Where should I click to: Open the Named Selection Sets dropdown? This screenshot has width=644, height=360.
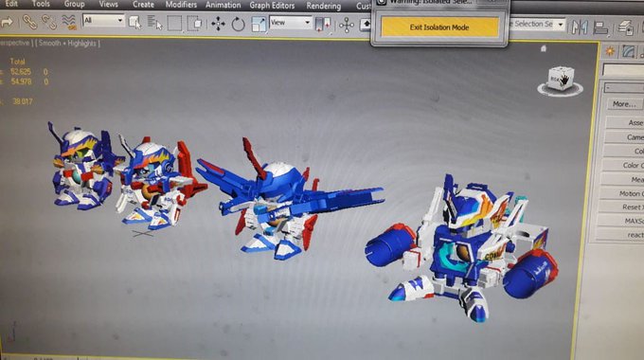[538, 25]
